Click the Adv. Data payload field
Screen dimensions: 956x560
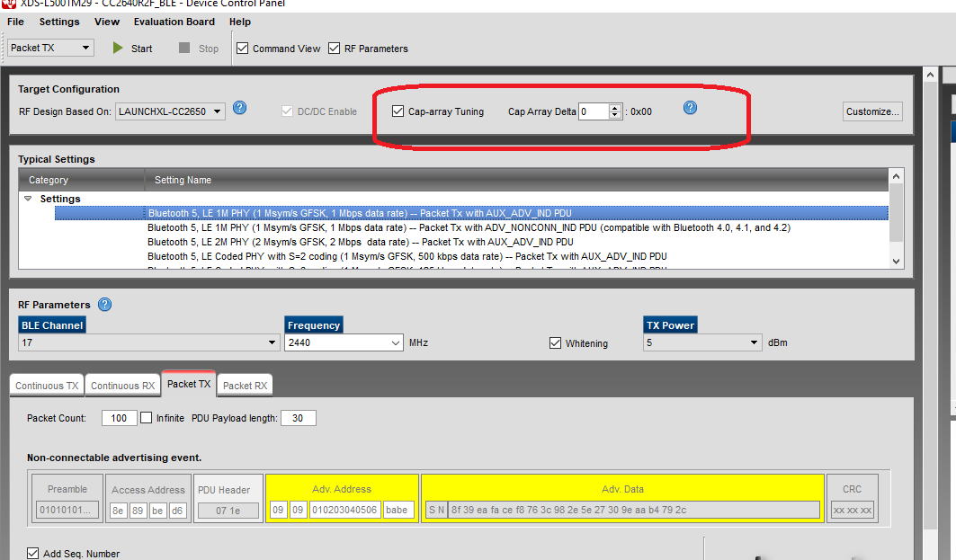[x=633, y=510]
